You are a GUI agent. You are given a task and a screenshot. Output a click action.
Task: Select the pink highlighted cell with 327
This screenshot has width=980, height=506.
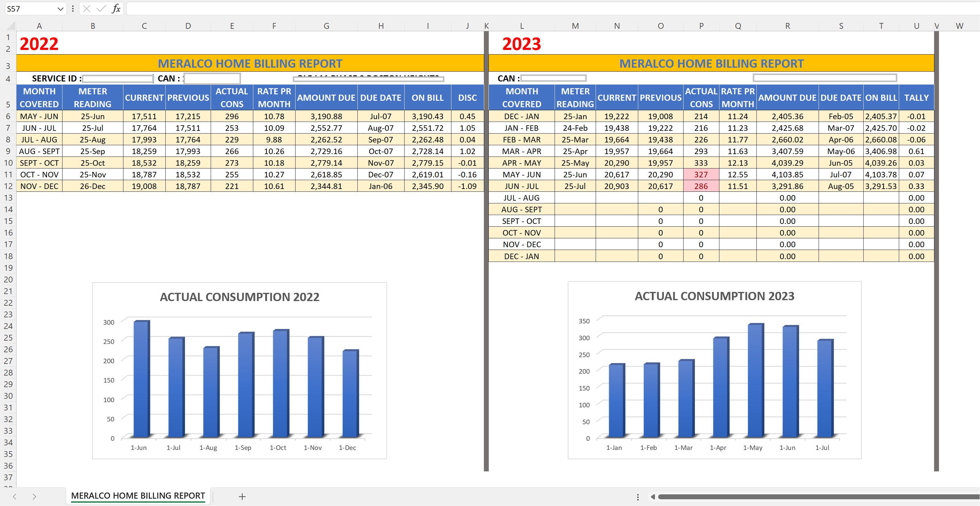coord(700,175)
